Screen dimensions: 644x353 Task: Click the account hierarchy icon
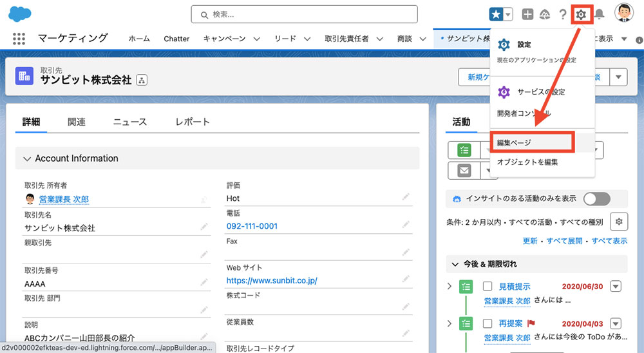[x=142, y=80]
